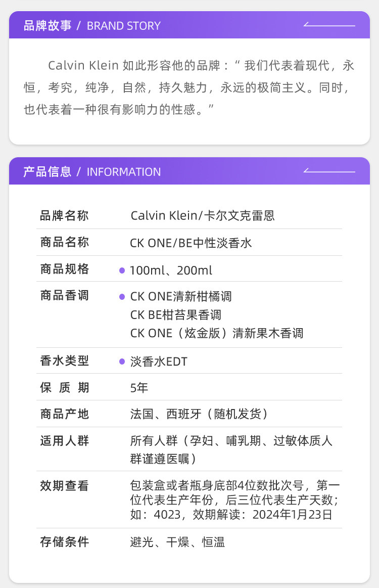Click the purple bullet beside 淡香水EDT
This screenshot has height=588, width=379.
click(122, 361)
